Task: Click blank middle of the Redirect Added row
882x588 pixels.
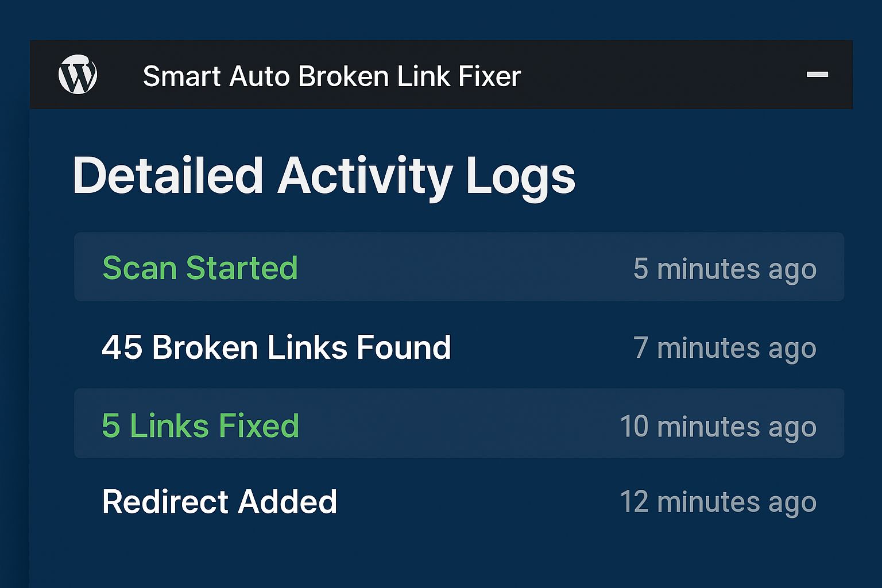Action: [x=477, y=501]
